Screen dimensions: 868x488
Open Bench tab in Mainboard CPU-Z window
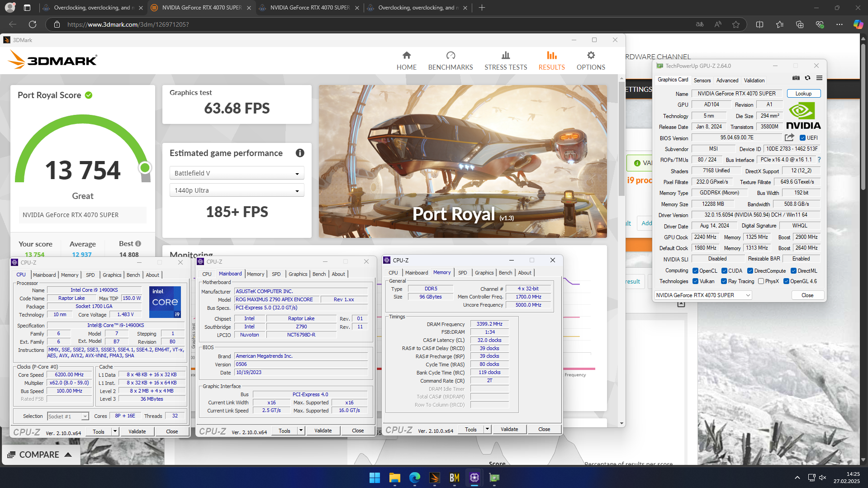319,274
